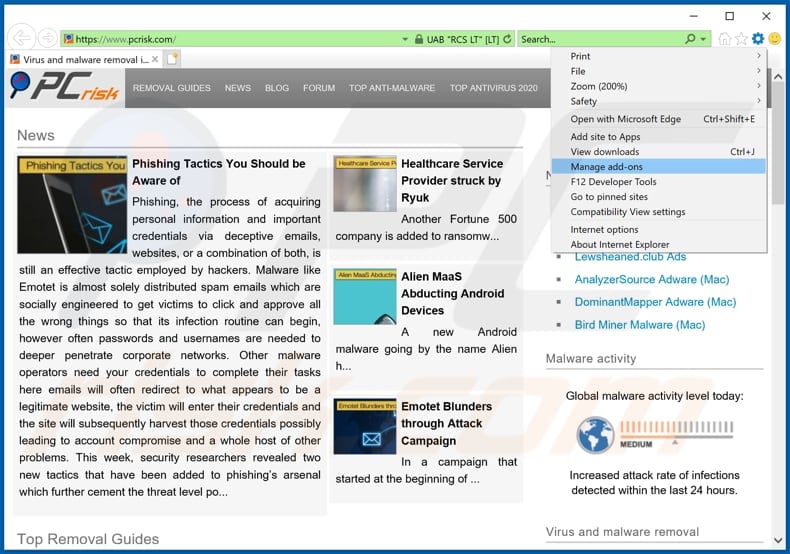
Task: Open Compatibility View settings
Action: pos(659,212)
